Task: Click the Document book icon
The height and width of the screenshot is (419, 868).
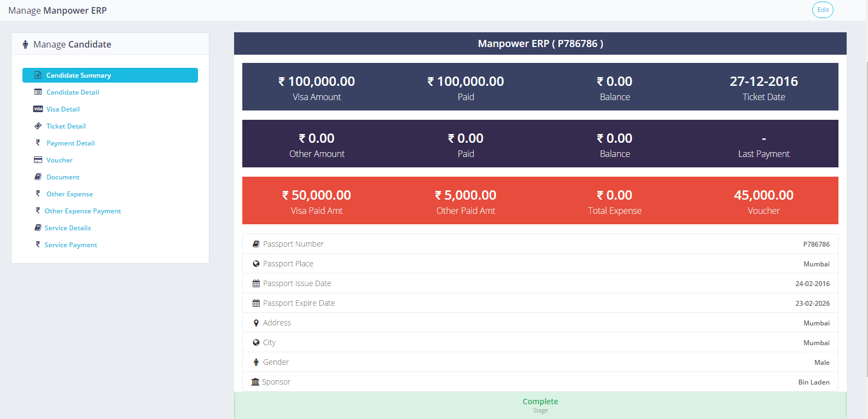Action: click(x=38, y=177)
